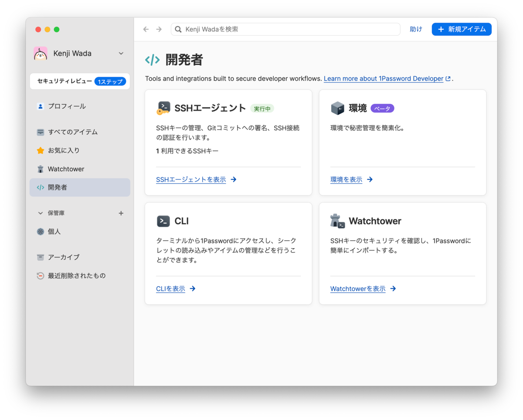Open account switcher chevron beside Kenji Wada
Screen dimensions: 523x420
121,53
